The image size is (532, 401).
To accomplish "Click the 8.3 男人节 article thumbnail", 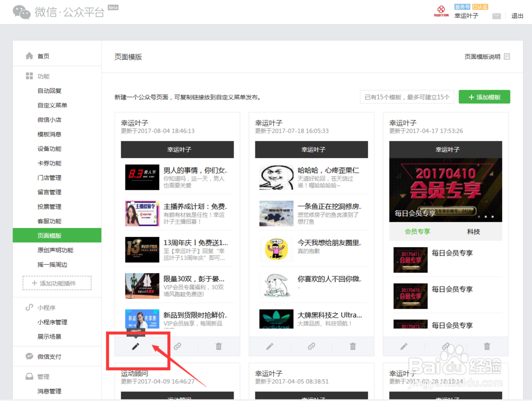I will pyautogui.click(x=142, y=177).
